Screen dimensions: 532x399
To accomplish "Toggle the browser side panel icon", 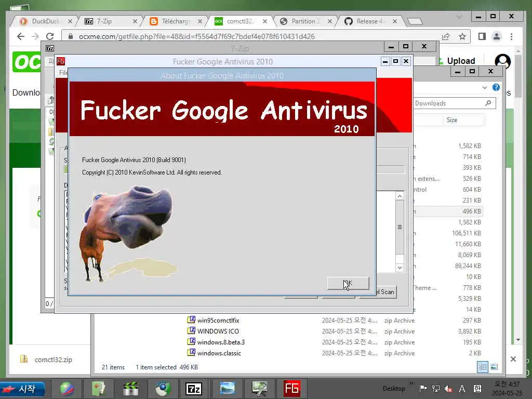I will 482,36.
